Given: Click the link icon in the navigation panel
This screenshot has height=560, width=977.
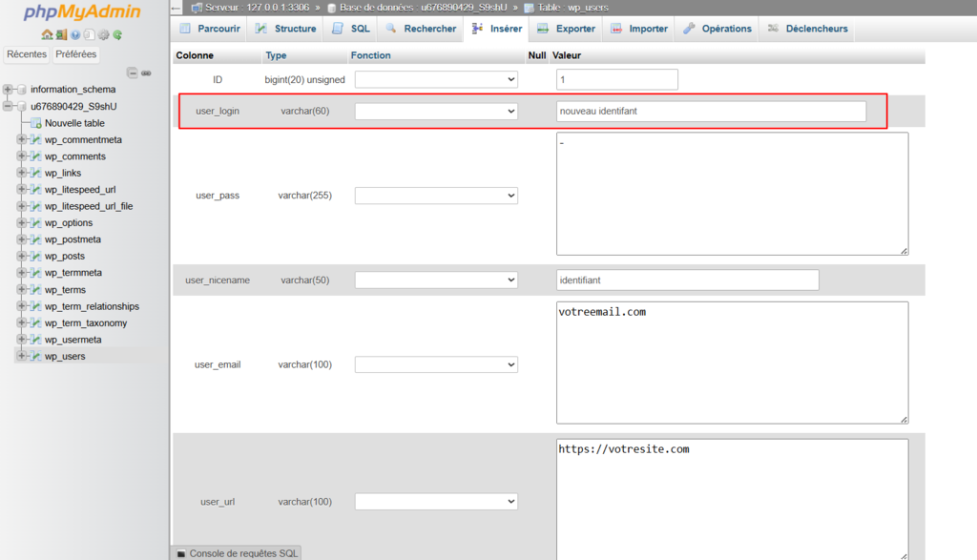Looking at the screenshot, I should [146, 73].
